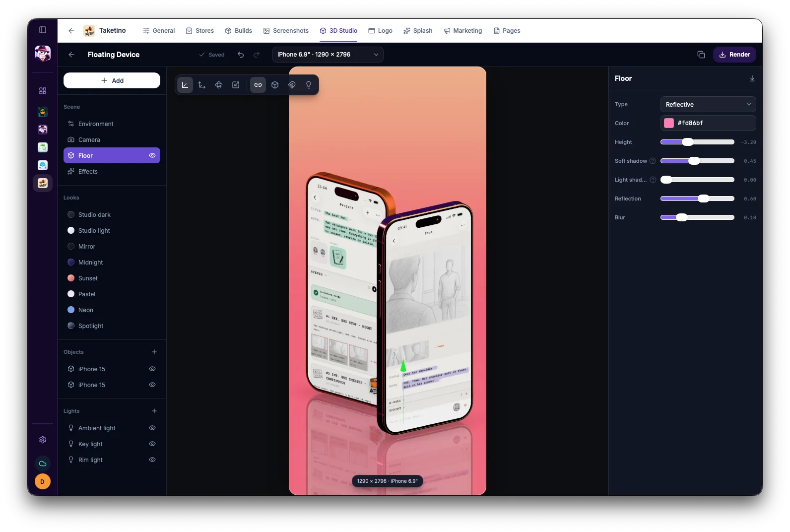Open the Marketing tab
Image resolution: width=790 pixels, height=532 pixels.
point(463,31)
